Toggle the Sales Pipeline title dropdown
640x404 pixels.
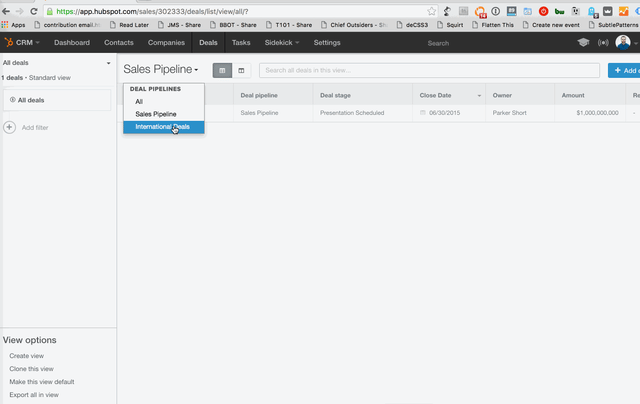click(x=161, y=69)
